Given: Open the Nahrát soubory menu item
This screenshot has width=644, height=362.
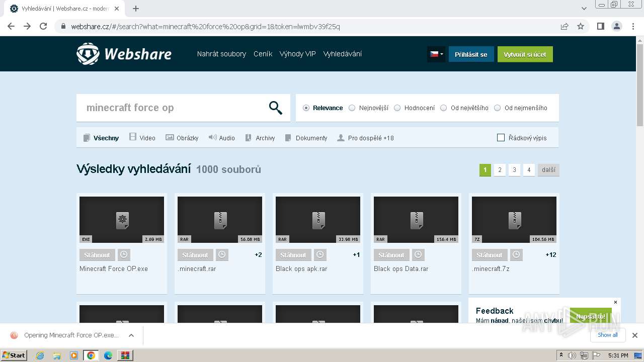Looking at the screenshot, I should [x=221, y=54].
